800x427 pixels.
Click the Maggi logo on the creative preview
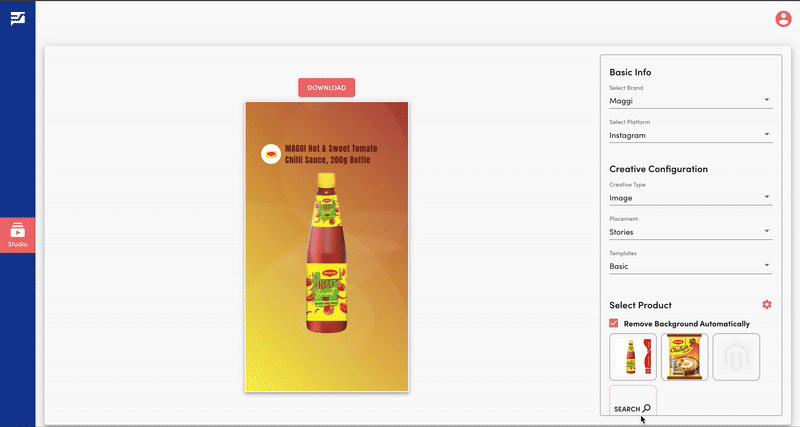[x=271, y=154]
